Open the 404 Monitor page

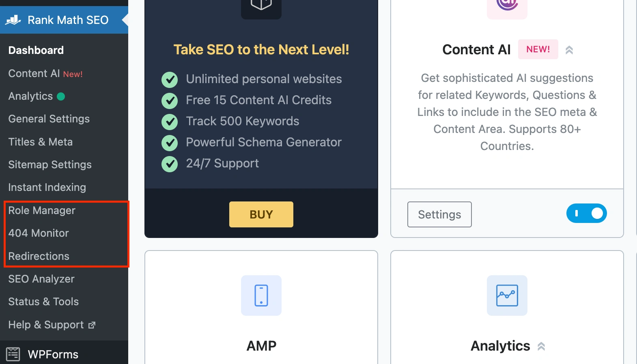click(39, 233)
